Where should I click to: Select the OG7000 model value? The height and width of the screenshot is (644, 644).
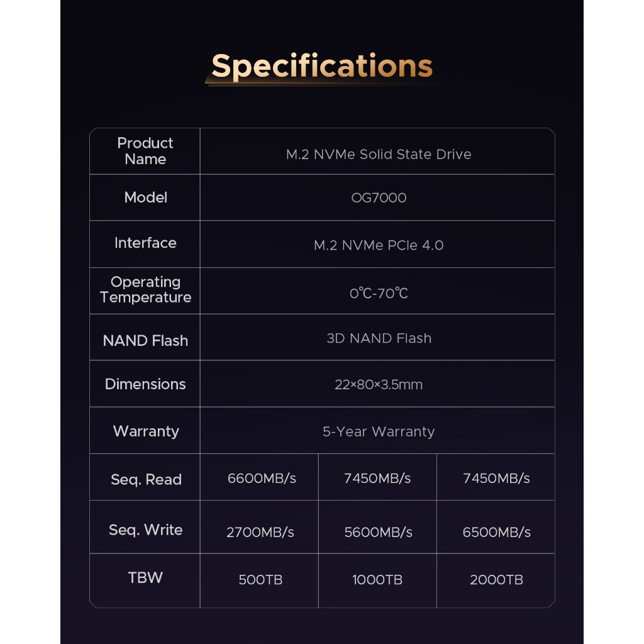coord(378,198)
